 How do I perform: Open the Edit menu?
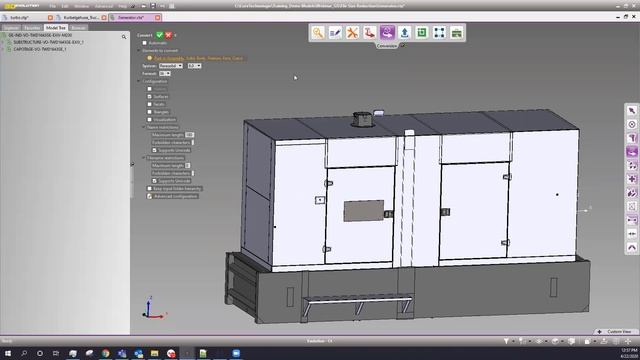click(65, 6)
